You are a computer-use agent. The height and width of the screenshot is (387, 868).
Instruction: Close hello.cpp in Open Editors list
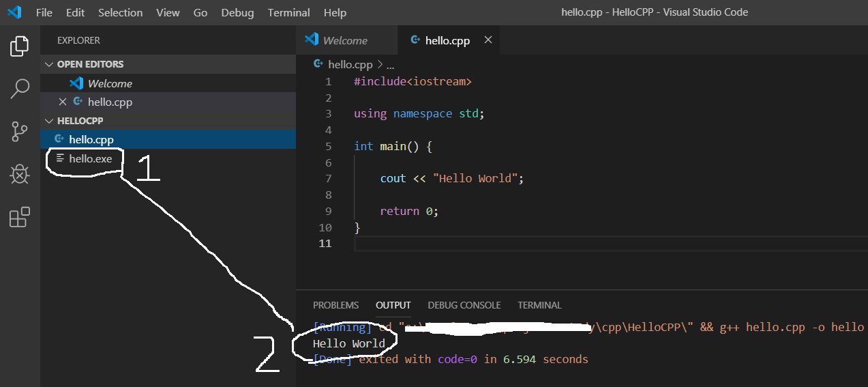point(63,102)
